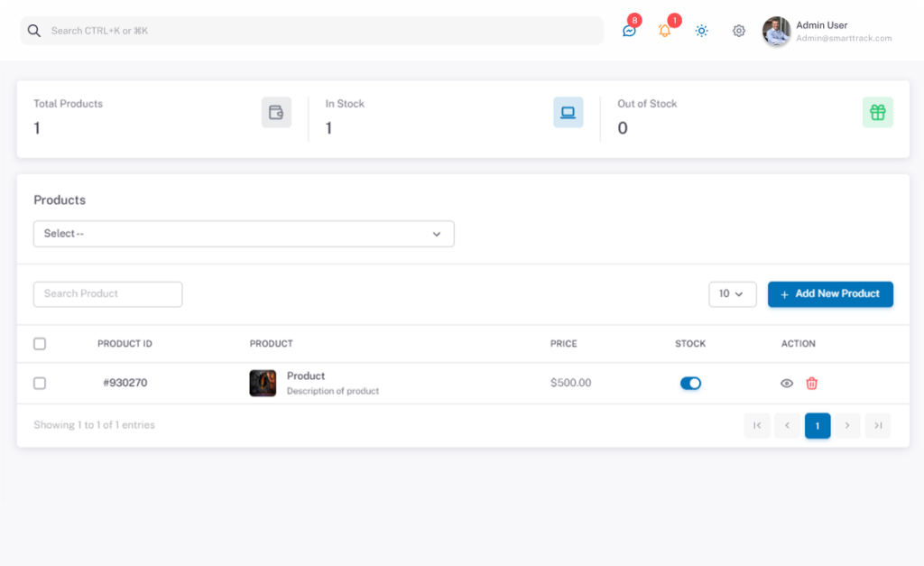Open the Admin User profile menu

(x=827, y=32)
